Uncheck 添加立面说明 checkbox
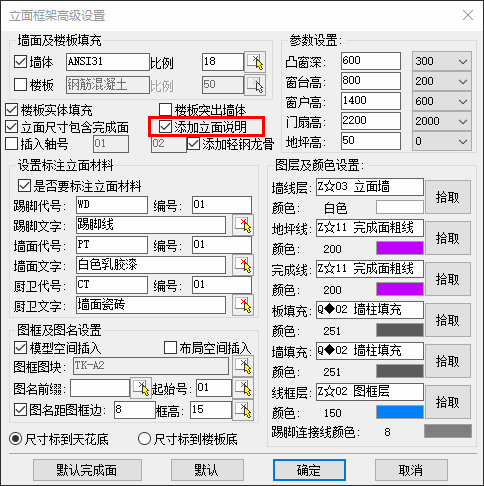Image resolution: width=484 pixels, height=486 pixels. click(x=165, y=127)
